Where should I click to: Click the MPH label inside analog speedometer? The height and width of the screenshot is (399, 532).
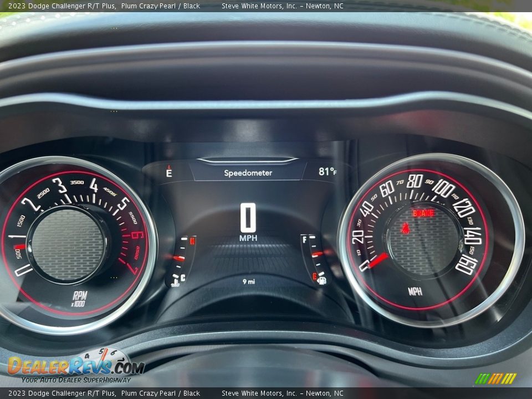click(415, 291)
